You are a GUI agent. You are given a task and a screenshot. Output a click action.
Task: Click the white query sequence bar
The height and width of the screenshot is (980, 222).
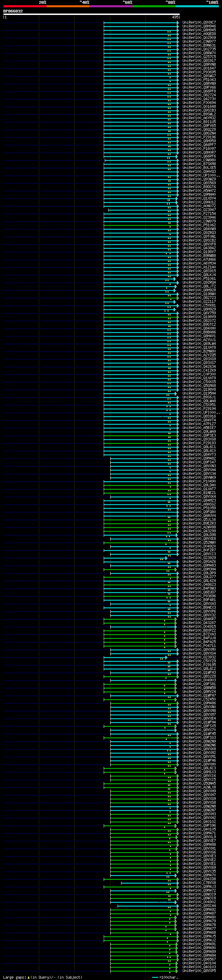pos(92,15)
